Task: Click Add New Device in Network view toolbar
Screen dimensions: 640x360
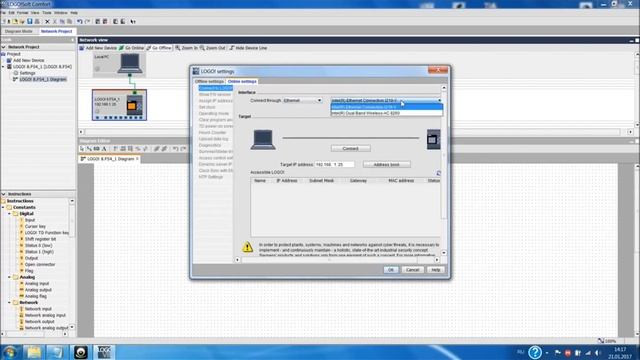Action: (98, 48)
